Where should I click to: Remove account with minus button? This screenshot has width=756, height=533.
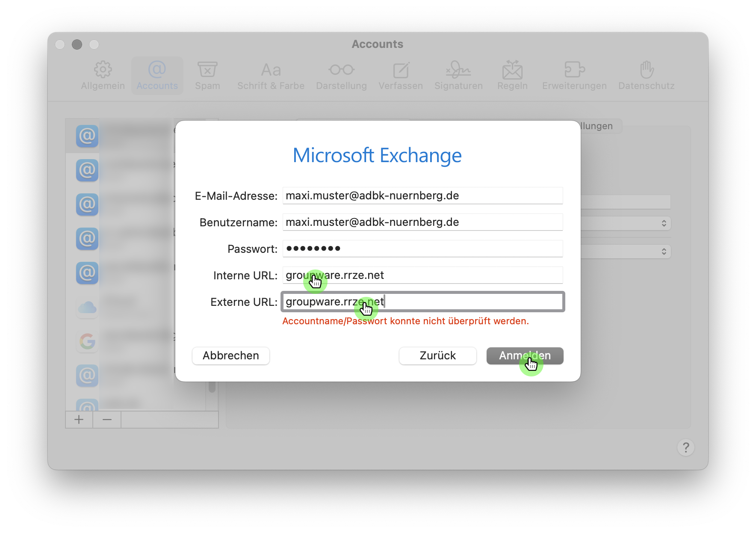tap(107, 420)
